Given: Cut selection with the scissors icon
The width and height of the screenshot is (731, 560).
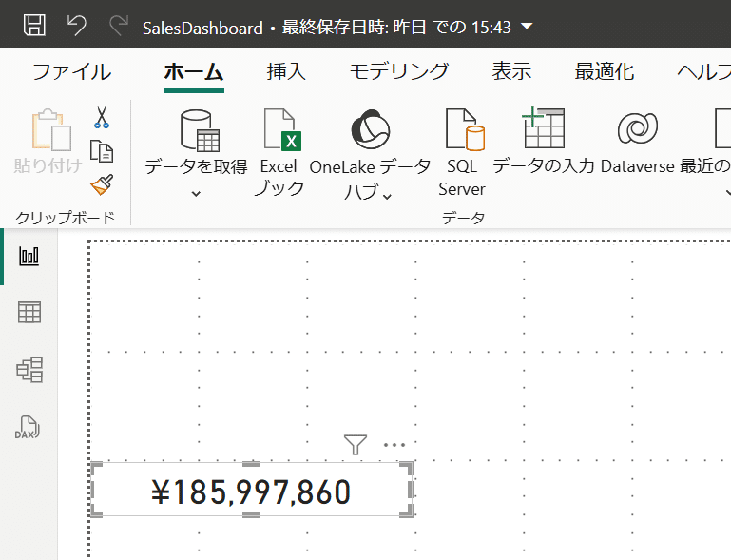Looking at the screenshot, I should (x=101, y=117).
